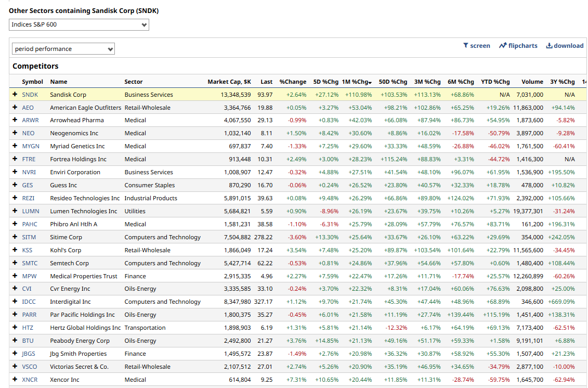Click the HTZ symbol link
The width and height of the screenshot is (588, 388).
click(28, 328)
